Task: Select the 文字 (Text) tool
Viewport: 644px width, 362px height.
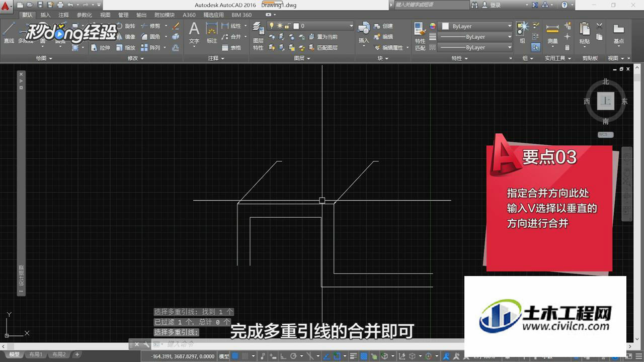Action: [194, 33]
